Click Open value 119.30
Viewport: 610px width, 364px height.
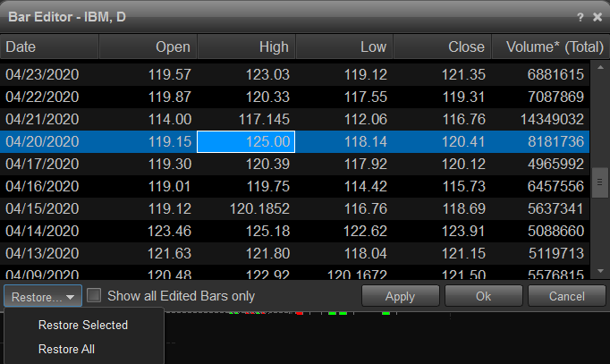[x=170, y=164]
